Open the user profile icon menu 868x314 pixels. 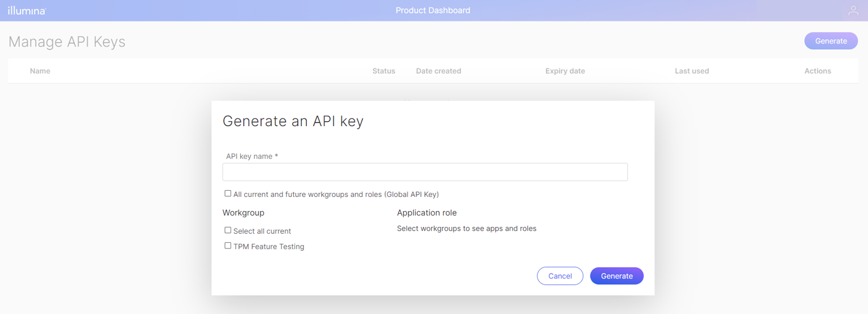(853, 10)
